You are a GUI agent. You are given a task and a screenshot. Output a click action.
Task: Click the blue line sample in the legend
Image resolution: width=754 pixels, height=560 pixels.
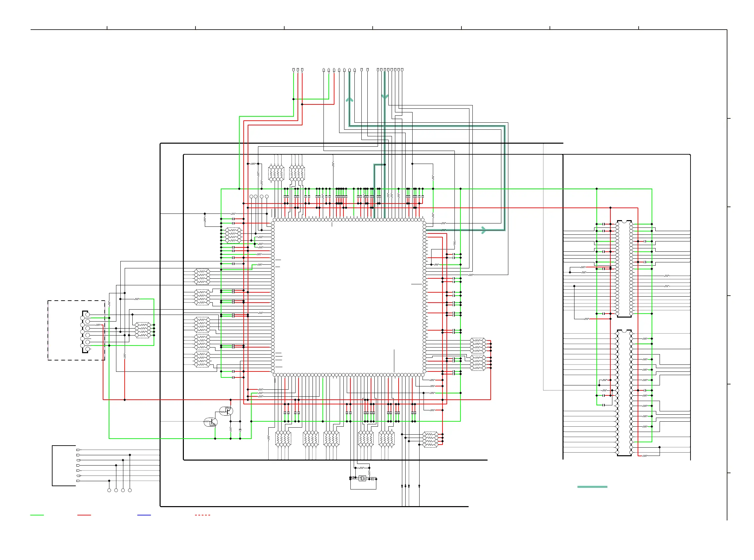click(x=144, y=515)
